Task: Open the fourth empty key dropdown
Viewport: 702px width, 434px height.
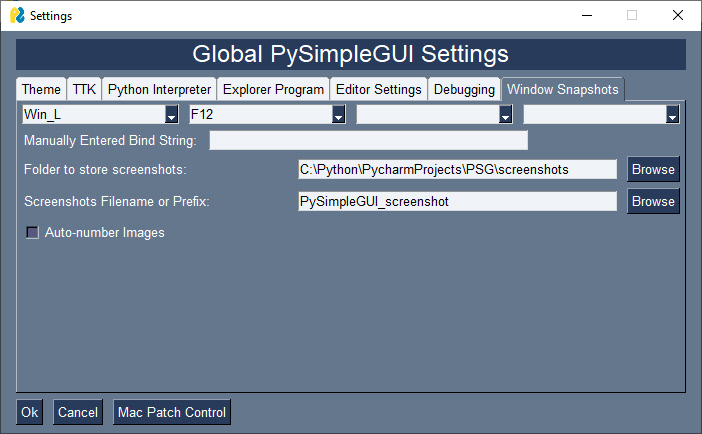Action: tap(672, 116)
